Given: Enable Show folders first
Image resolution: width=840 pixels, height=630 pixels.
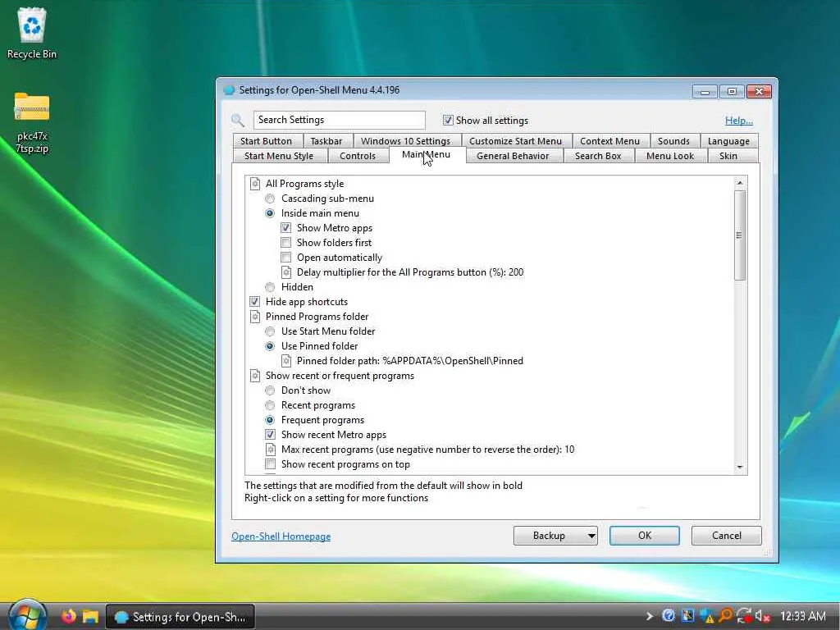Looking at the screenshot, I should click(x=286, y=243).
